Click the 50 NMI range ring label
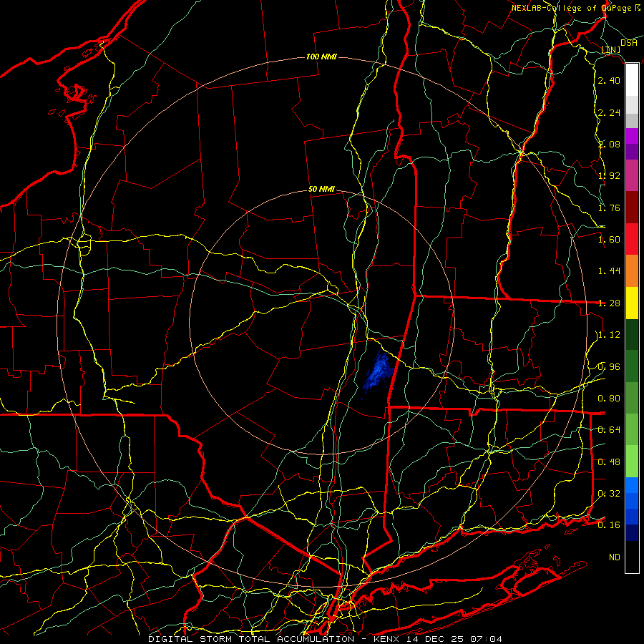Screen dimensions: 644x644 [321, 189]
